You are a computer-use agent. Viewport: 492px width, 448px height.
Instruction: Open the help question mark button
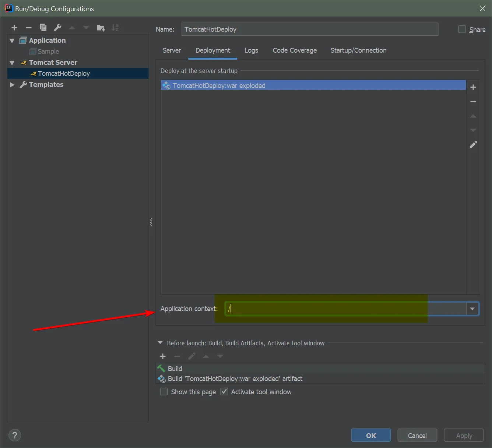[15, 435]
